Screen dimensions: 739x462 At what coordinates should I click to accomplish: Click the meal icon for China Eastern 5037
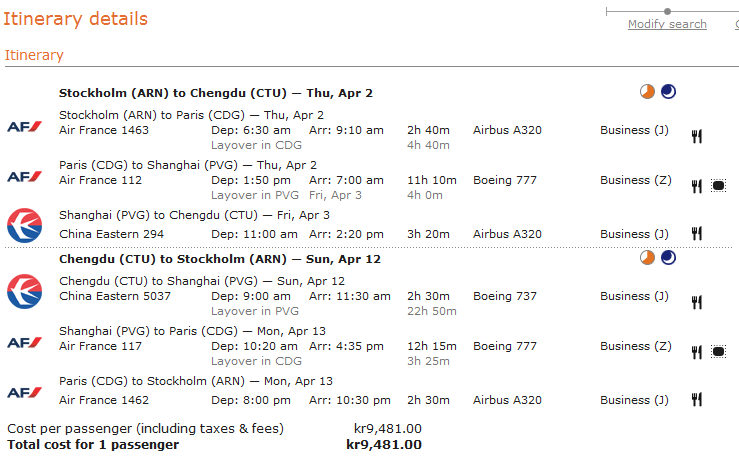click(x=697, y=302)
